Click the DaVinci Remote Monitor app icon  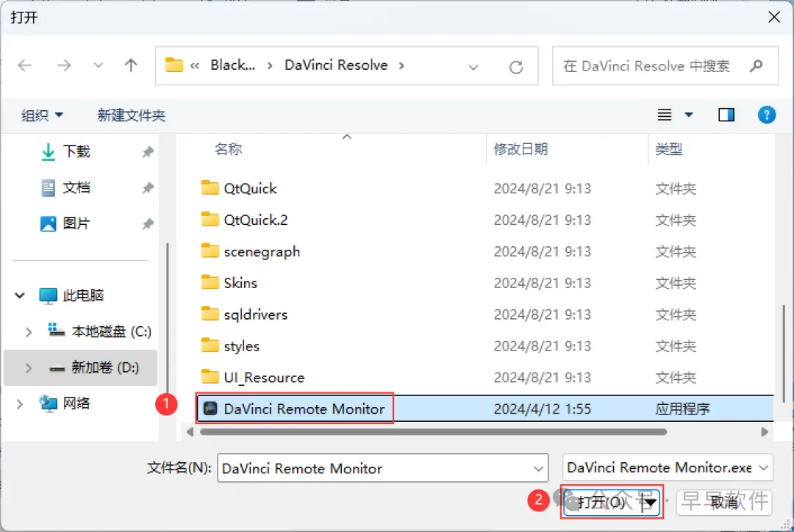(210, 409)
